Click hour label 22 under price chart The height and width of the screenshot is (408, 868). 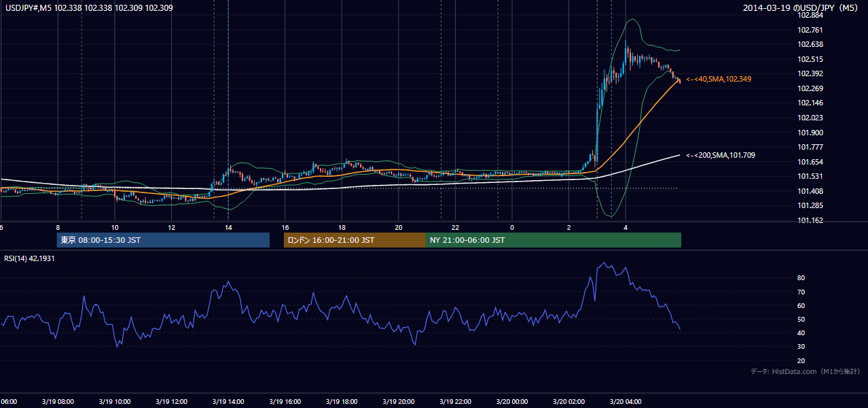click(456, 227)
